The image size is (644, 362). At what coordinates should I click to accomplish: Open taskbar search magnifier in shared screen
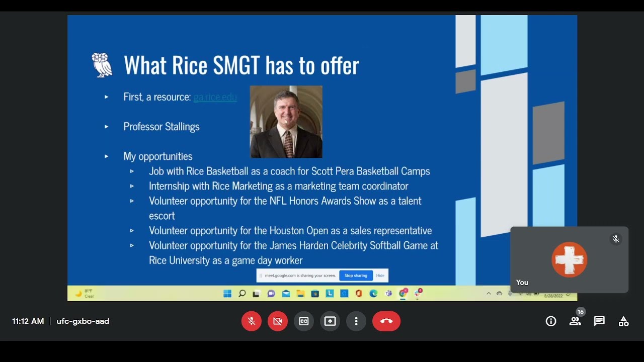point(242,294)
